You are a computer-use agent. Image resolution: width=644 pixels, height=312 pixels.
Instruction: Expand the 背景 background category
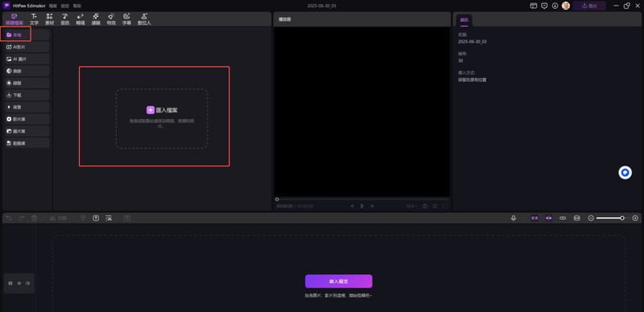coord(26,107)
